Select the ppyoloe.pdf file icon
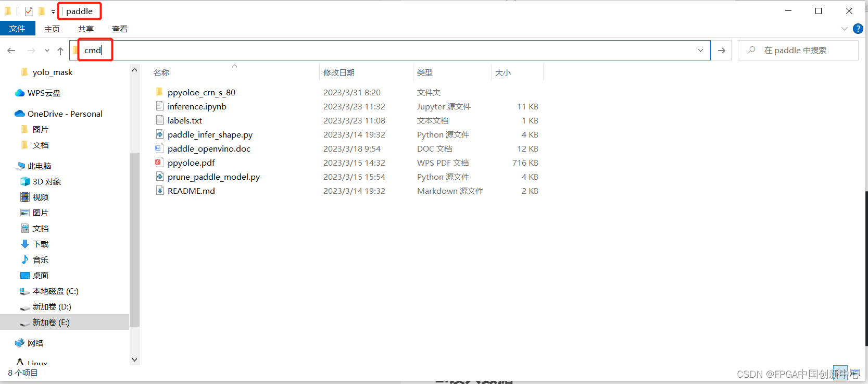Screen dimensions: 868x384 pos(160,163)
